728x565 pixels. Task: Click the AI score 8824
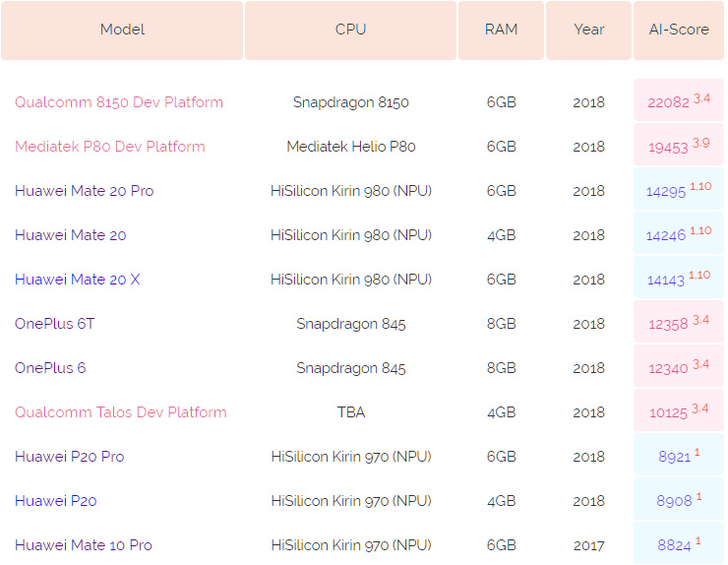click(674, 545)
